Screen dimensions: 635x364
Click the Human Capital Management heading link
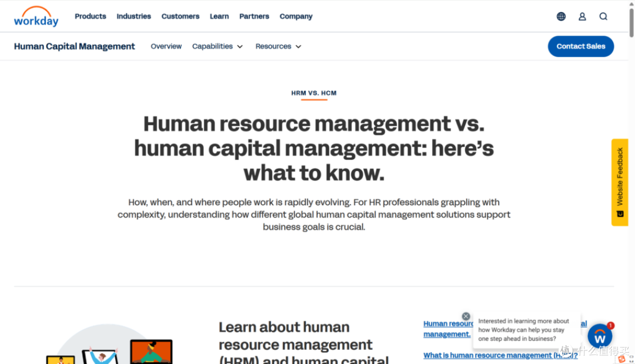74,46
